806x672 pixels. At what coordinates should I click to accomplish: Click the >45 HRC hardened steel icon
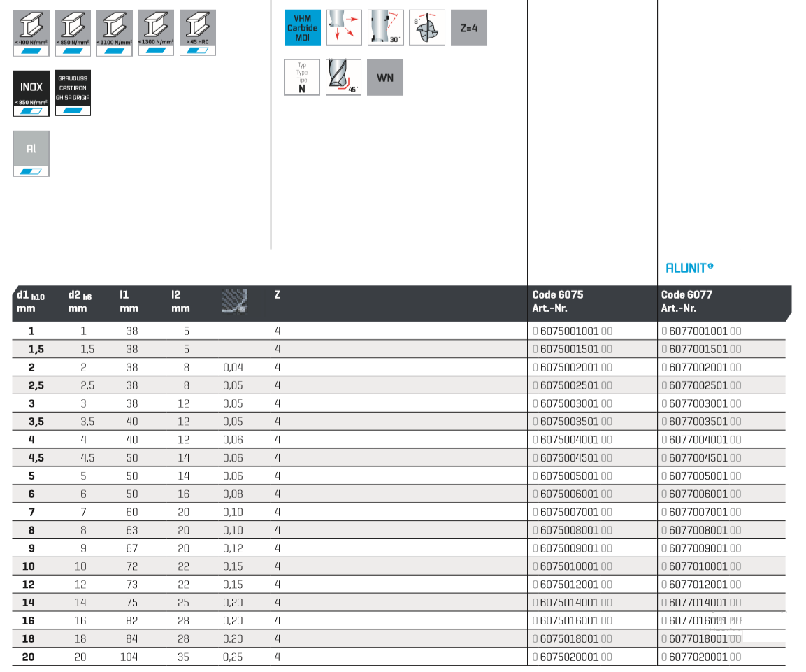pyautogui.click(x=198, y=32)
